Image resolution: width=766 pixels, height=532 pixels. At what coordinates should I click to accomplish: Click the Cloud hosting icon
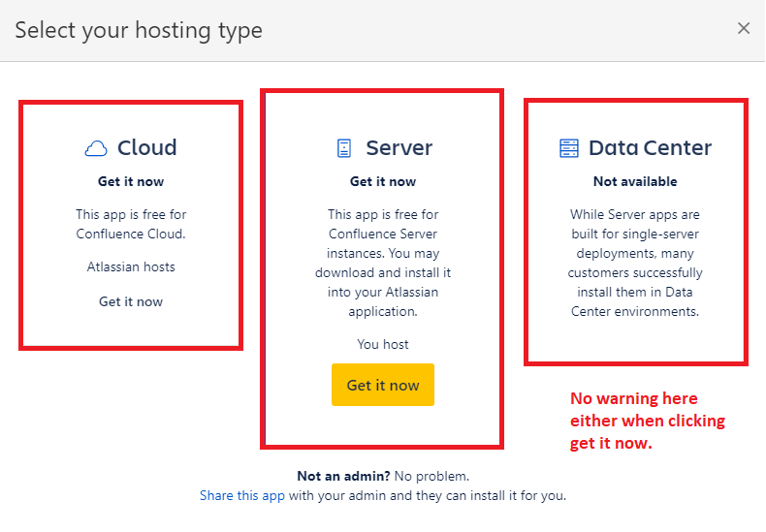(96, 148)
